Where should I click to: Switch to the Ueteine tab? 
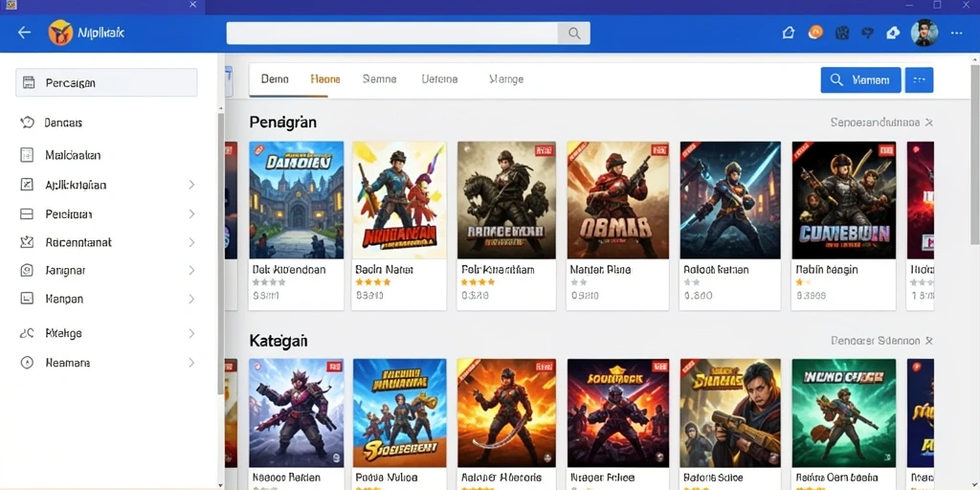pos(439,79)
